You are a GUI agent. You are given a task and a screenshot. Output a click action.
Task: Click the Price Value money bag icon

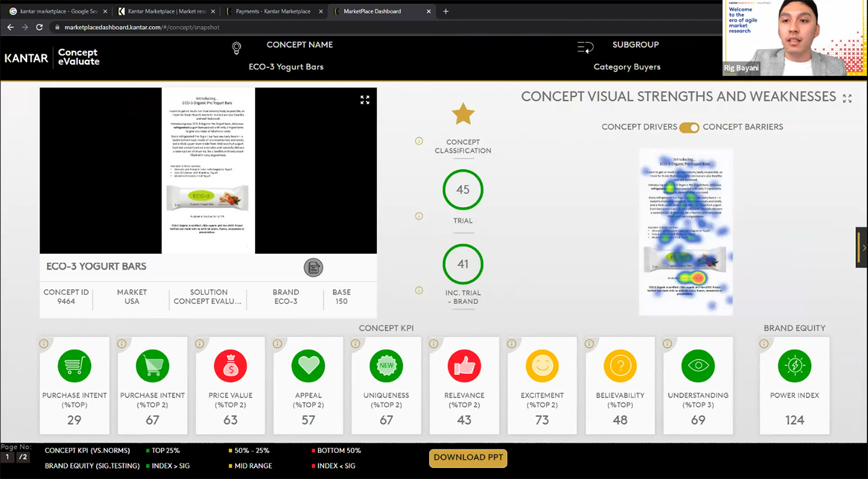point(230,366)
